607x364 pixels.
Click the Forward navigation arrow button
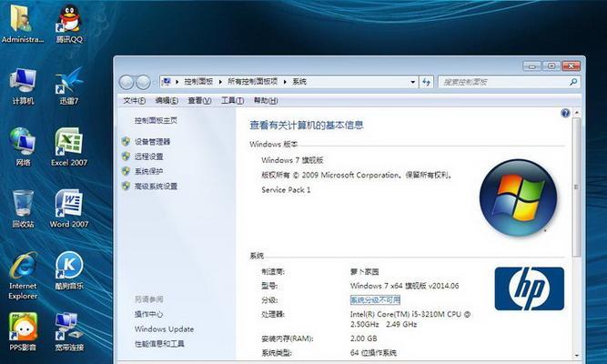[143, 82]
